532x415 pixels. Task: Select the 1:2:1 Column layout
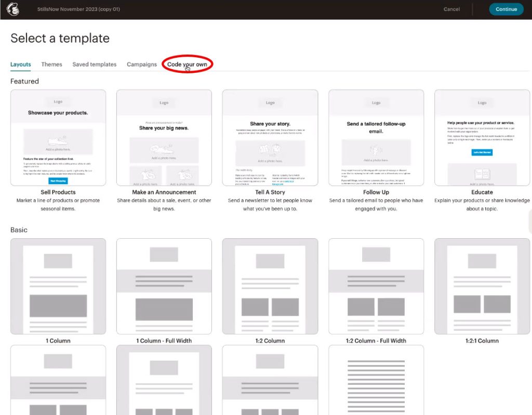[x=482, y=286]
